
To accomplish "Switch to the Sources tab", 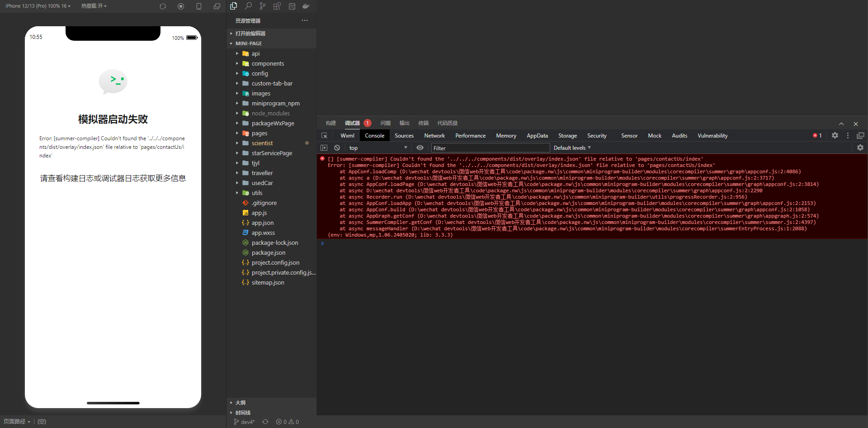I will (404, 136).
